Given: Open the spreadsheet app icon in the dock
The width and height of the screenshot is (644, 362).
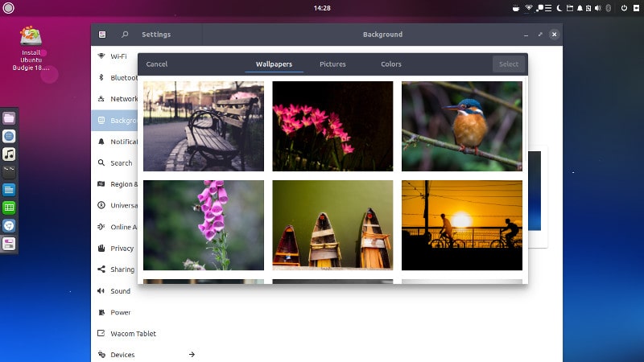Looking at the screenshot, I should (9, 208).
